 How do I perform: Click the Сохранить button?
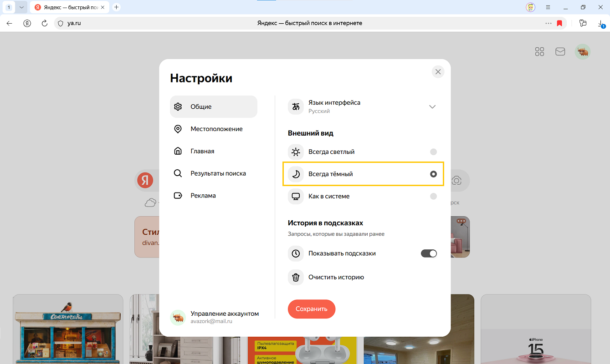pyautogui.click(x=311, y=309)
